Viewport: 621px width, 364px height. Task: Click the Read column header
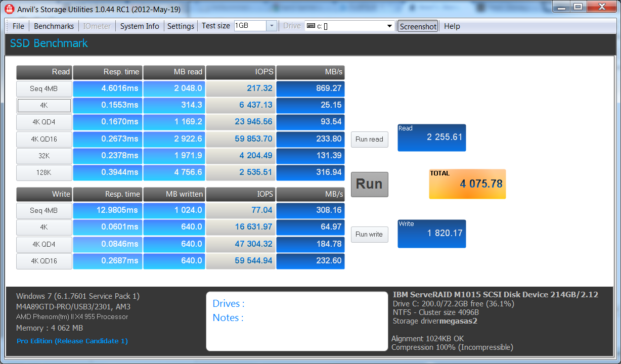(x=44, y=72)
